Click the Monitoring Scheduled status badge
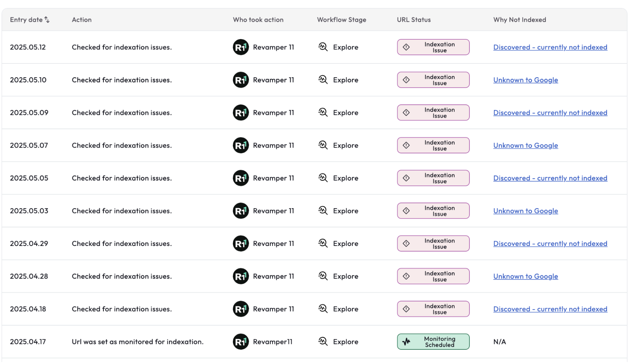 click(x=433, y=342)
